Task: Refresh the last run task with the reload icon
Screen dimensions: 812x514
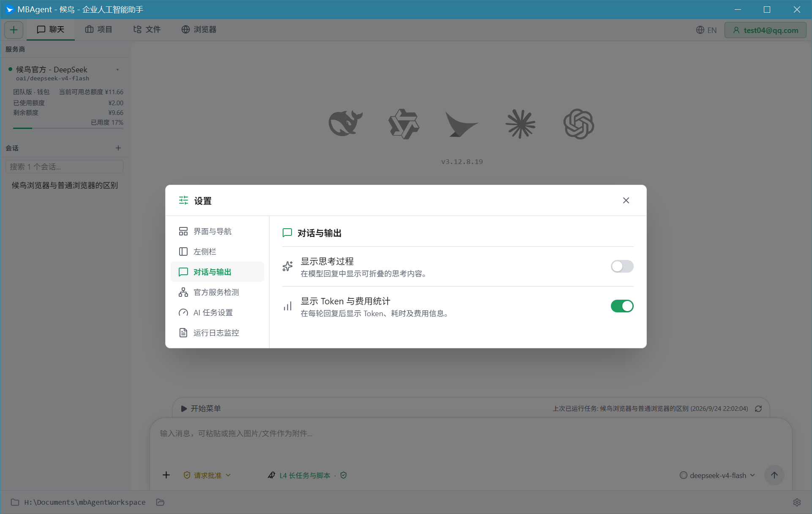Action: [x=758, y=409]
